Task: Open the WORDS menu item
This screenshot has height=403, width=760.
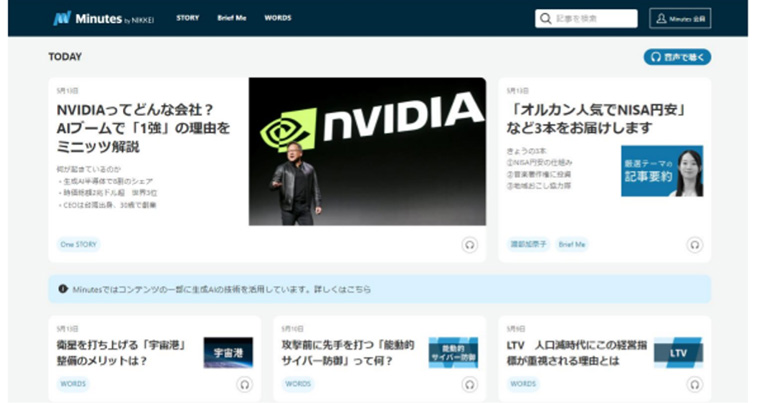Action: [278, 18]
